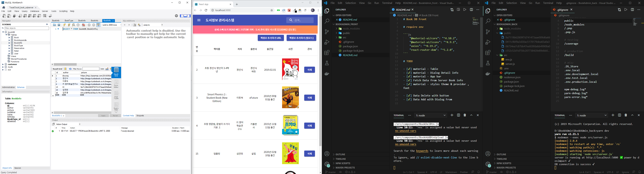Switch to the BookType query tab
Image resolution: width=644 pixels, height=174 pixels.
[69, 21]
